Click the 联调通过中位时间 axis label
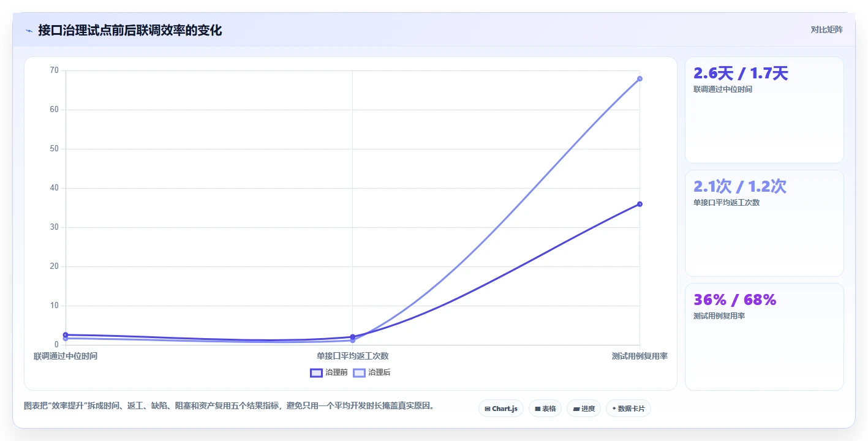Image resolution: width=868 pixels, height=441 pixels. click(x=66, y=356)
